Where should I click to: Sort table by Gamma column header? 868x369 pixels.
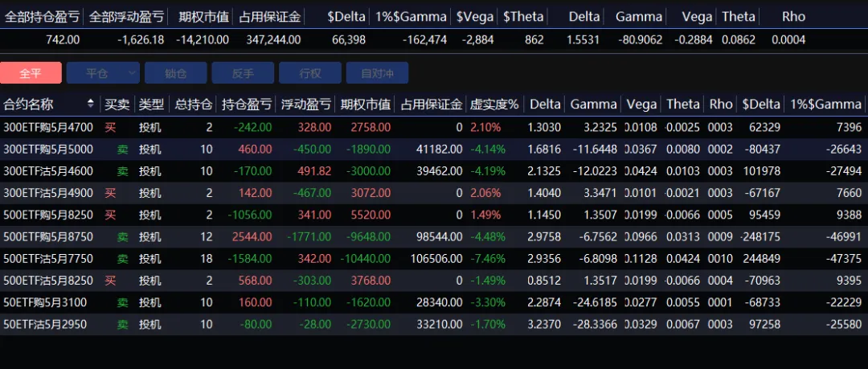[x=593, y=104]
